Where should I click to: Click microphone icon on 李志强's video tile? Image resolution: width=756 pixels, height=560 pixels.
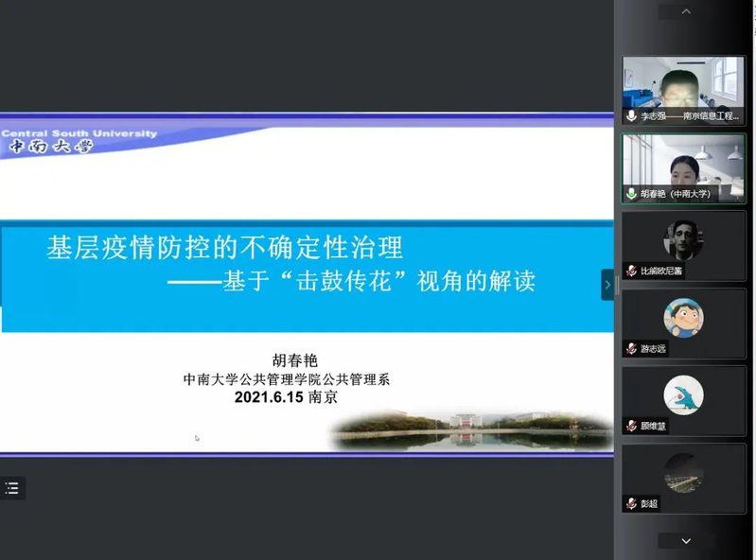point(631,115)
